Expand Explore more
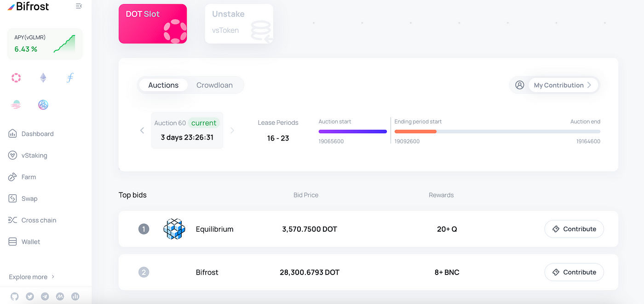 tap(32, 277)
